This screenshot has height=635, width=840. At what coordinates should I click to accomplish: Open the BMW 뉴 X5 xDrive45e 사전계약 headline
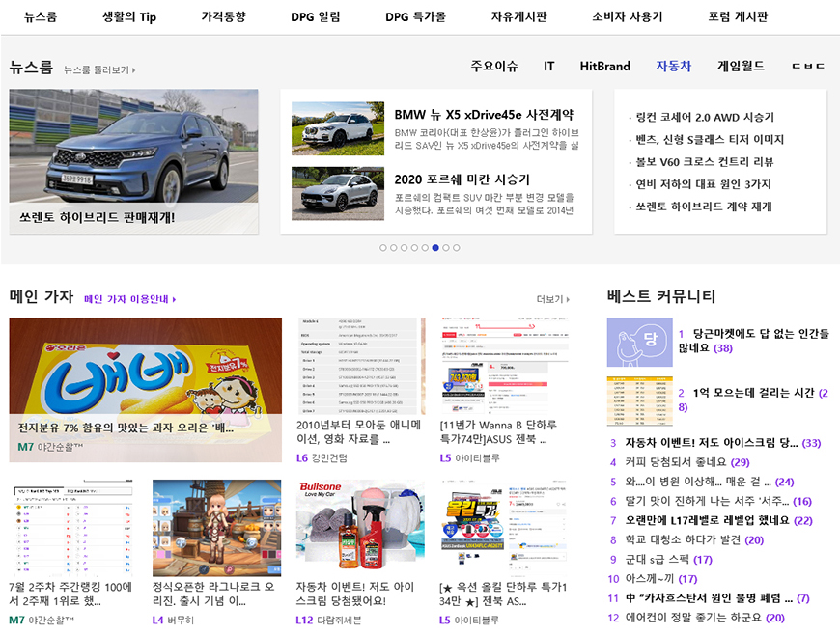click(x=484, y=115)
